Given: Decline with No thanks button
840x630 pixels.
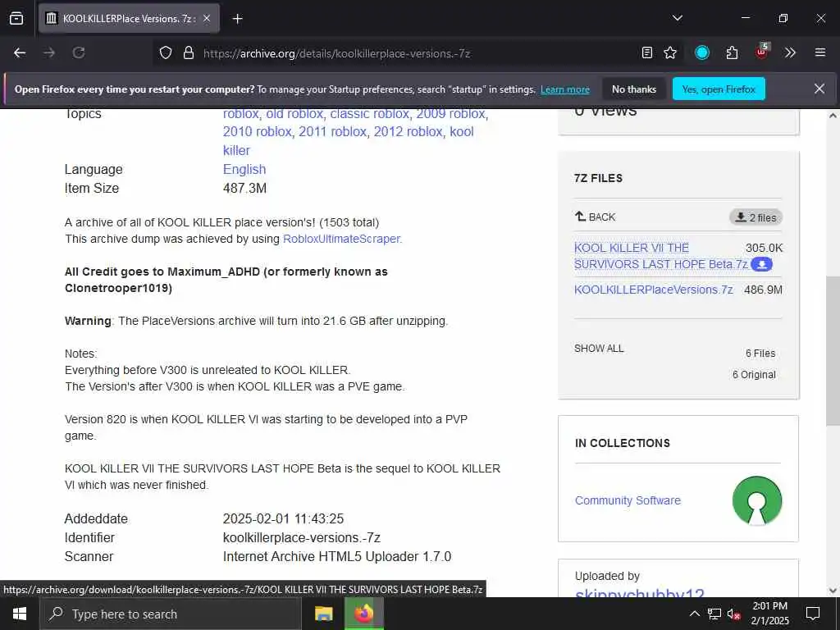Looking at the screenshot, I should (634, 89).
